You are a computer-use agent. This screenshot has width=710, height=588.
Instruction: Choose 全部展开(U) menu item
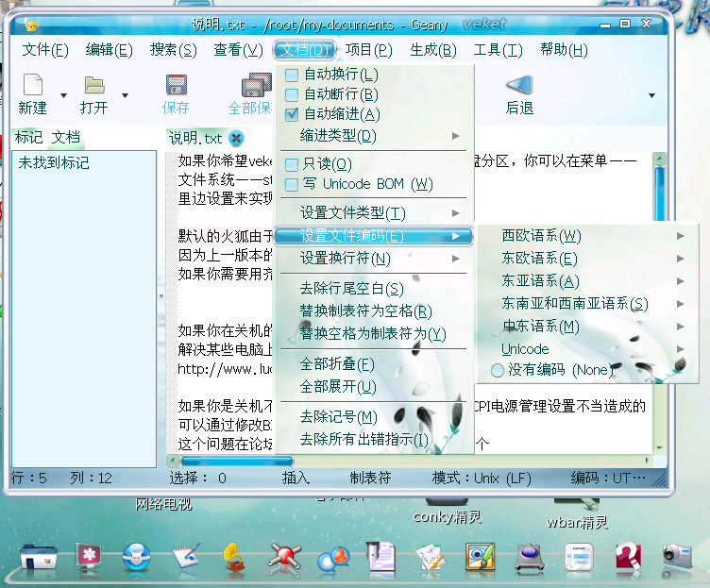click(x=375, y=387)
